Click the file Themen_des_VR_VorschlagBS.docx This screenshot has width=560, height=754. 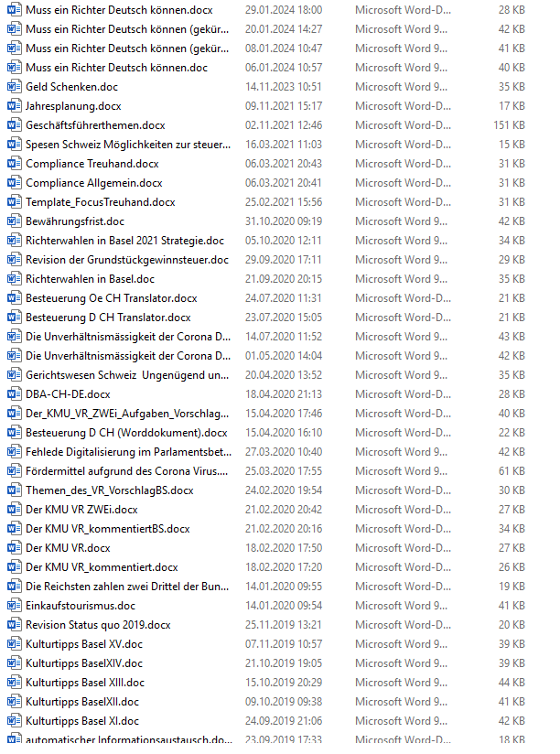pyautogui.click(x=109, y=490)
